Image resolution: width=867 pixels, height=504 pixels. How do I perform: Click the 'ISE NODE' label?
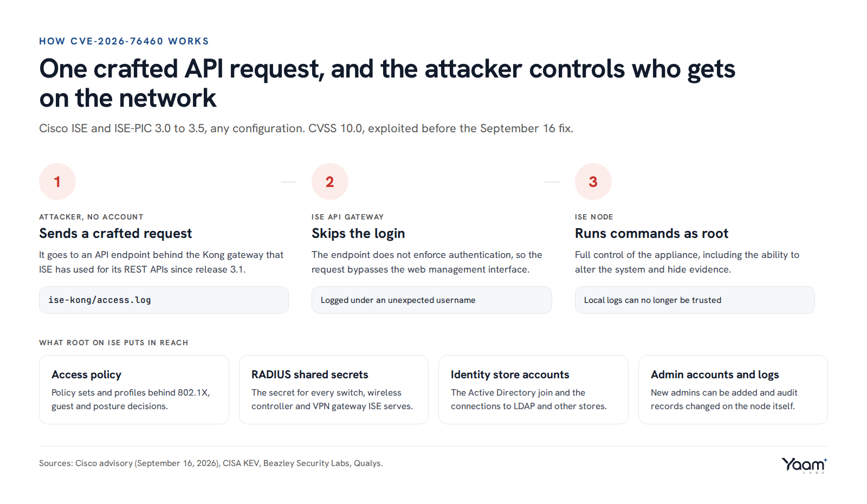point(594,217)
